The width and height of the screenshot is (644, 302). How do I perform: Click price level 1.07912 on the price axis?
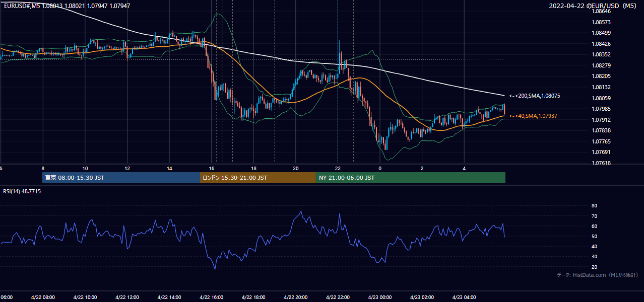click(x=602, y=120)
